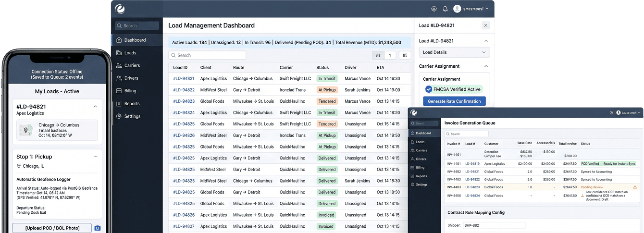The image size is (644, 233).
Task: Click At Pickup badge in Sarah Jenkins 19:00 row
Action: (x=327, y=90)
